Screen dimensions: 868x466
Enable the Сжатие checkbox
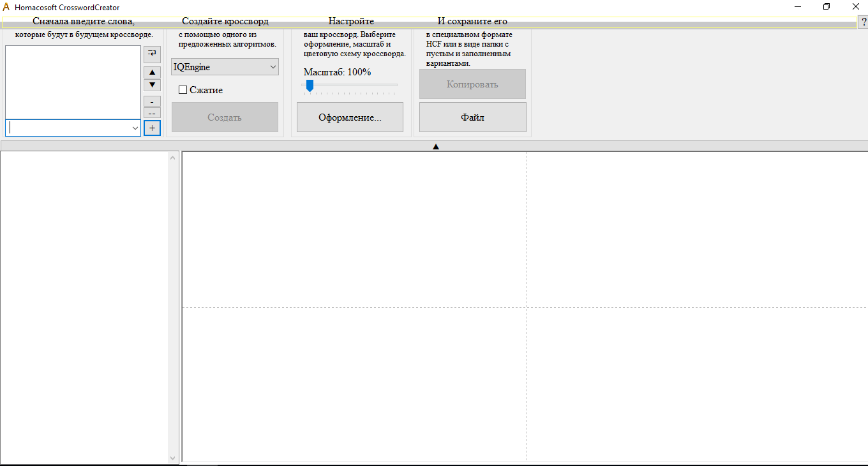pos(183,90)
